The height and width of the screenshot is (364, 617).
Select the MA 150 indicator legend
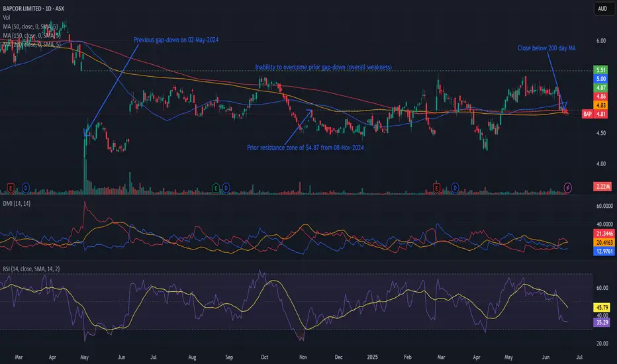[32, 36]
